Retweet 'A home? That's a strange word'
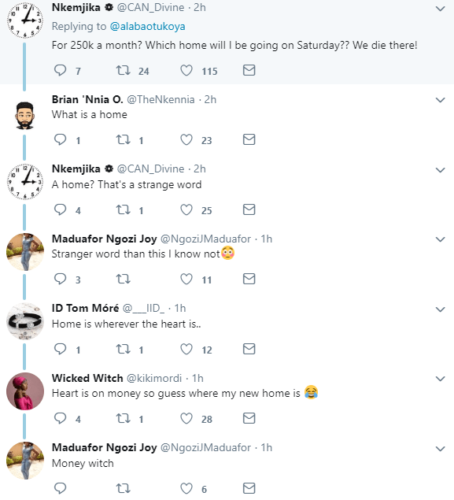Viewport: 454px width, 500px height. (x=123, y=210)
